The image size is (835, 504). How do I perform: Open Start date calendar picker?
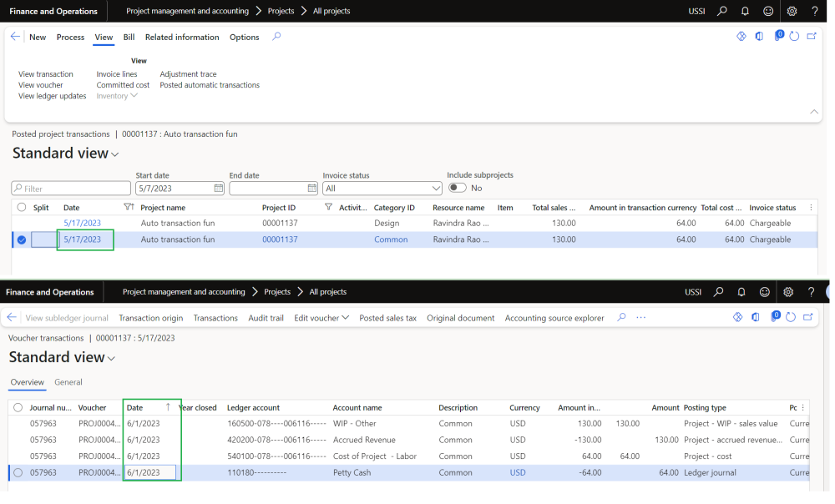coord(219,189)
